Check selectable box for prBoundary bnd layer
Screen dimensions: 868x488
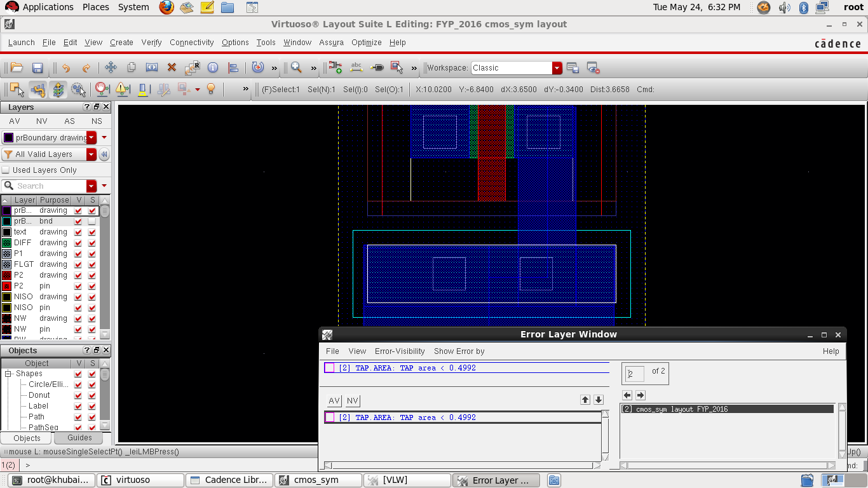point(92,221)
